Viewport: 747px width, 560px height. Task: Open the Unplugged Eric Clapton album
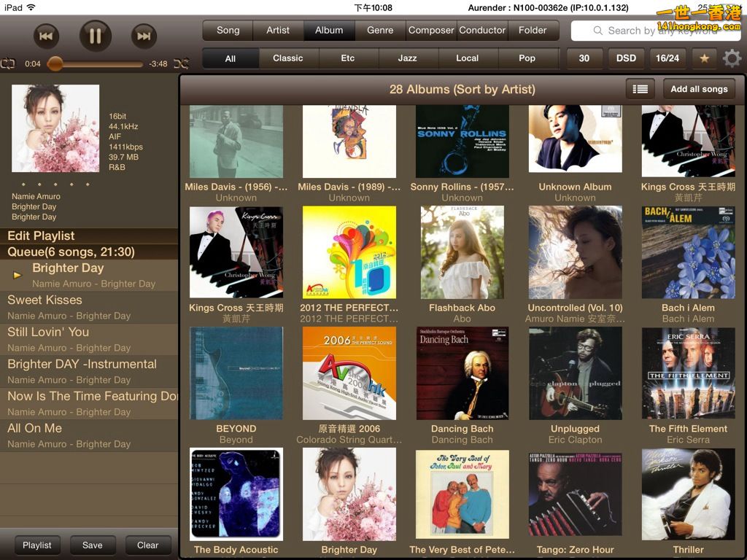coord(575,373)
